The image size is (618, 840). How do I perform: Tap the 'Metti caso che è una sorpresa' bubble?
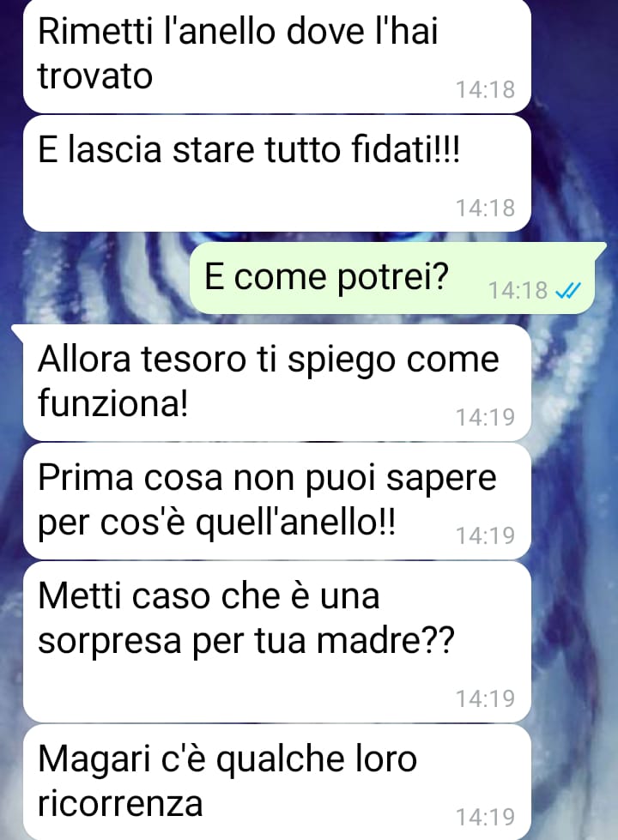[x=277, y=642]
